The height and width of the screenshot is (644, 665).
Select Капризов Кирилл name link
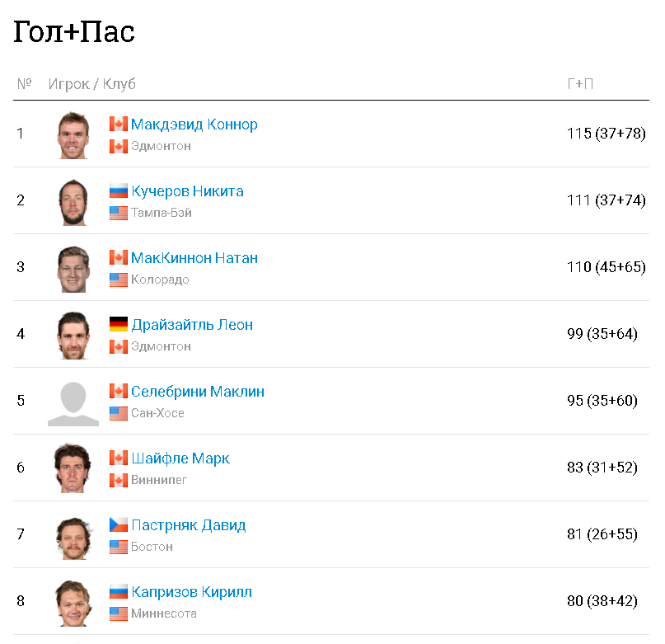point(191,592)
